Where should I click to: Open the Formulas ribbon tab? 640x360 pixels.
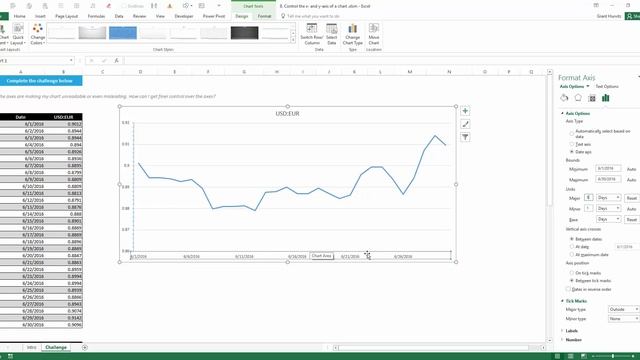(96, 16)
